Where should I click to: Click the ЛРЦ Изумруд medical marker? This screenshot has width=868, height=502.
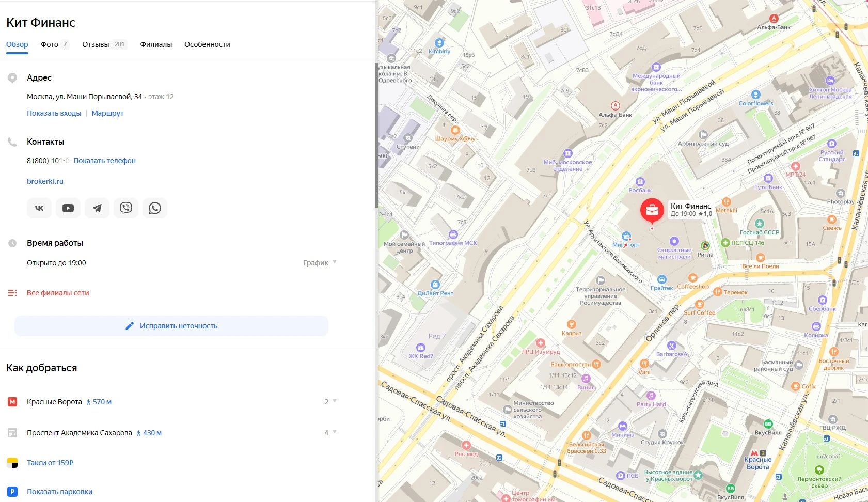(x=541, y=343)
